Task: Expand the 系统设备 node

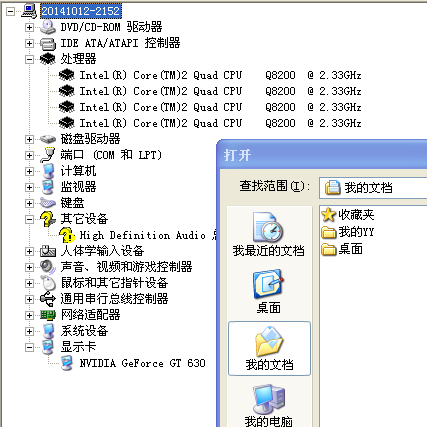Action: (x=29, y=331)
